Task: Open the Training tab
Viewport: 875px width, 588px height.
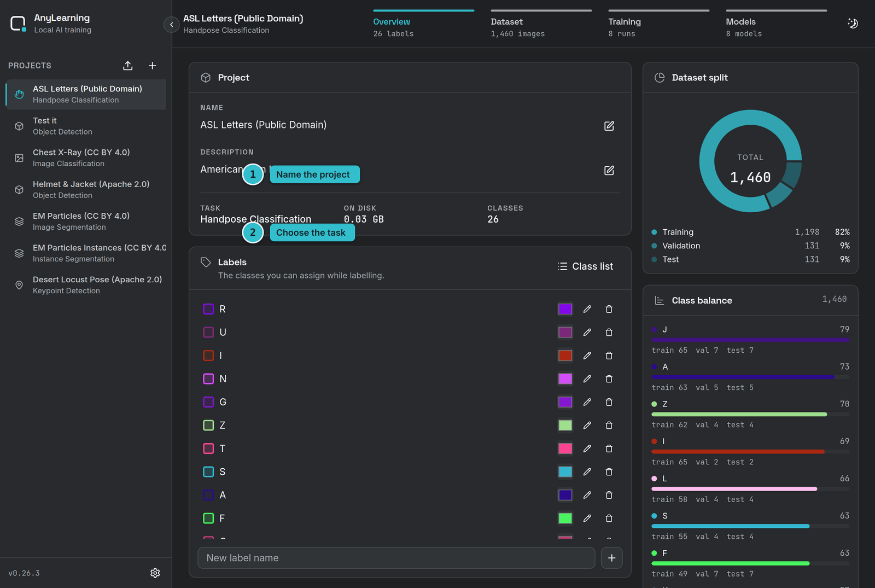Action: pyautogui.click(x=659, y=25)
